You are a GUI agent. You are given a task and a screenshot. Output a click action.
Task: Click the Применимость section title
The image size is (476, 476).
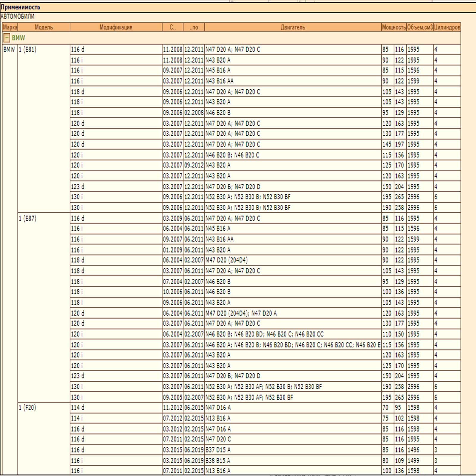tap(20, 7)
